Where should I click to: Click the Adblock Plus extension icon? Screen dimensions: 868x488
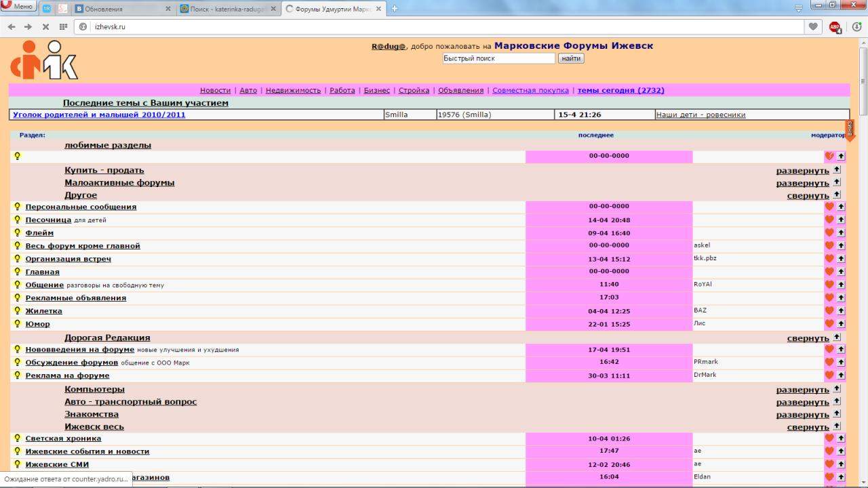click(x=835, y=27)
